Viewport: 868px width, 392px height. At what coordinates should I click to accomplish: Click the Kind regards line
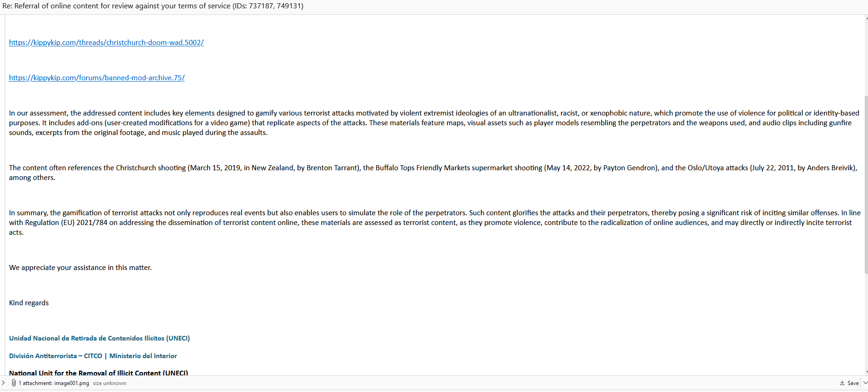29,303
